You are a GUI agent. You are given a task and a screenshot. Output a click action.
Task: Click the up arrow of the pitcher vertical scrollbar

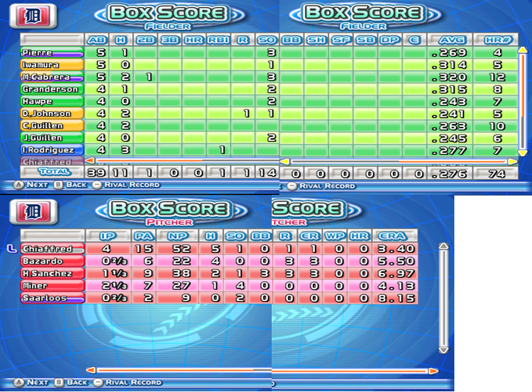[x=443, y=246]
